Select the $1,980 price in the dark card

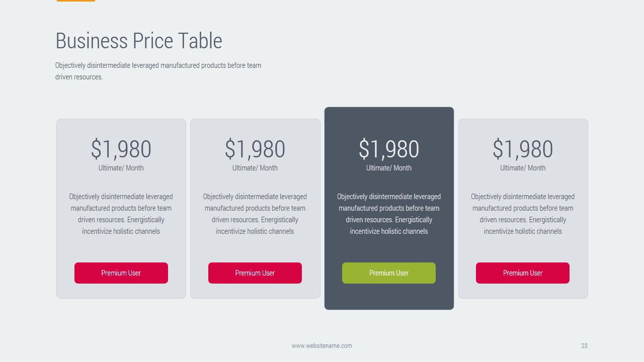[x=389, y=149]
